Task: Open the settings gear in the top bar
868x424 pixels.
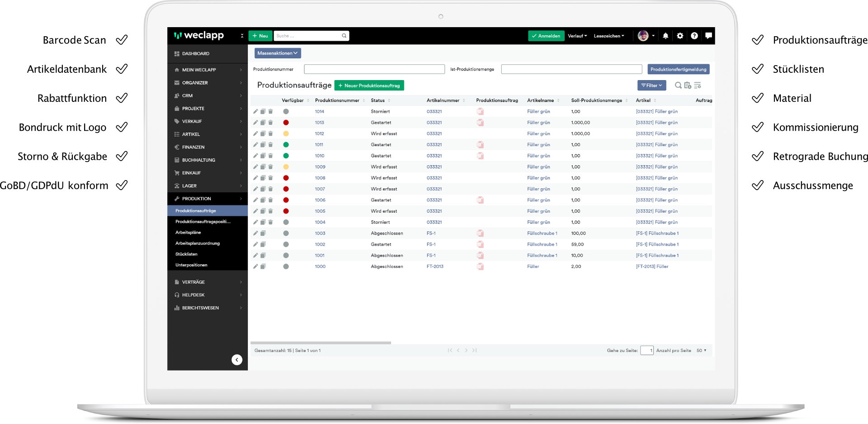Action: pyautogui.click(x=680, y=36)
